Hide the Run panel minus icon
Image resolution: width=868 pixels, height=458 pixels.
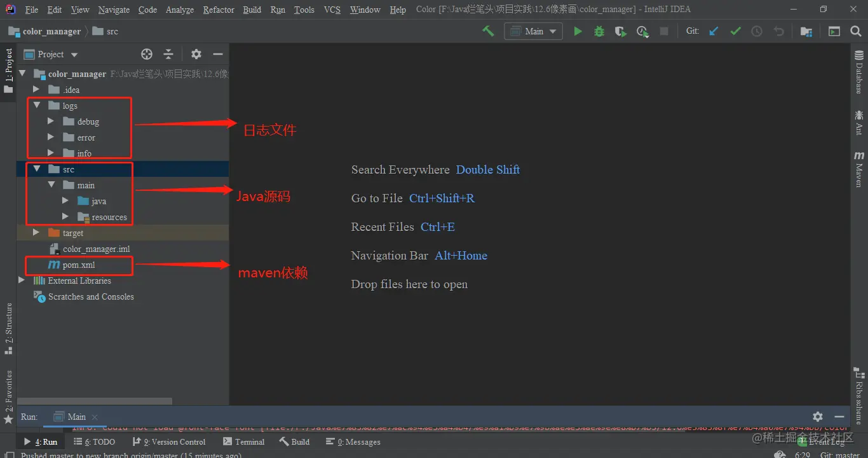point(839,417)
